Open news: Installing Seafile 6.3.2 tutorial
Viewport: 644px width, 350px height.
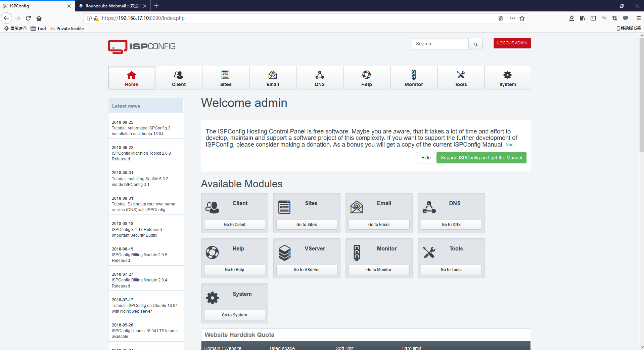pyautogui.click(x=140, y=182)
